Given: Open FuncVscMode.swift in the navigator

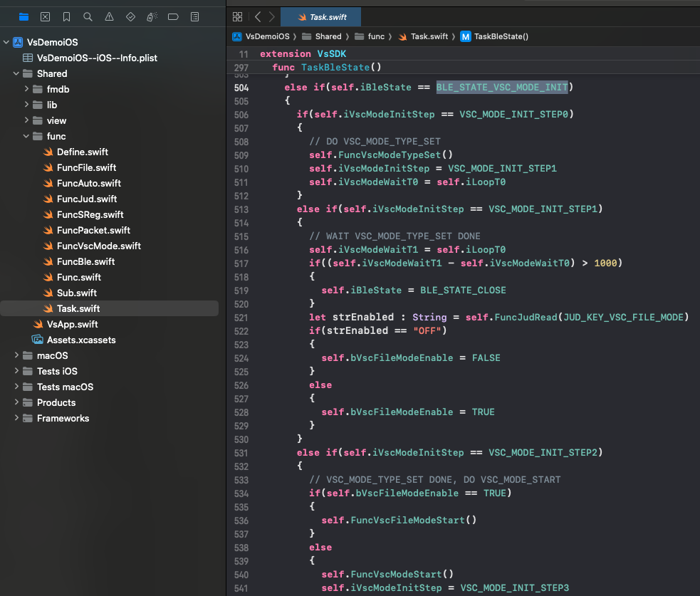Looking at the screenshot, I should coord(98,246).
